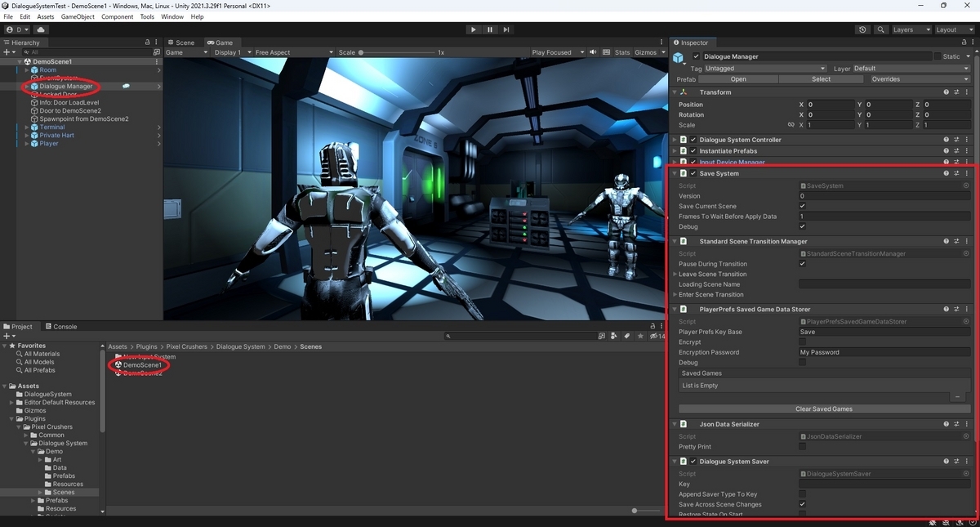Select the Project tab
The image size is (980, 527).
[x=18, y=327]
